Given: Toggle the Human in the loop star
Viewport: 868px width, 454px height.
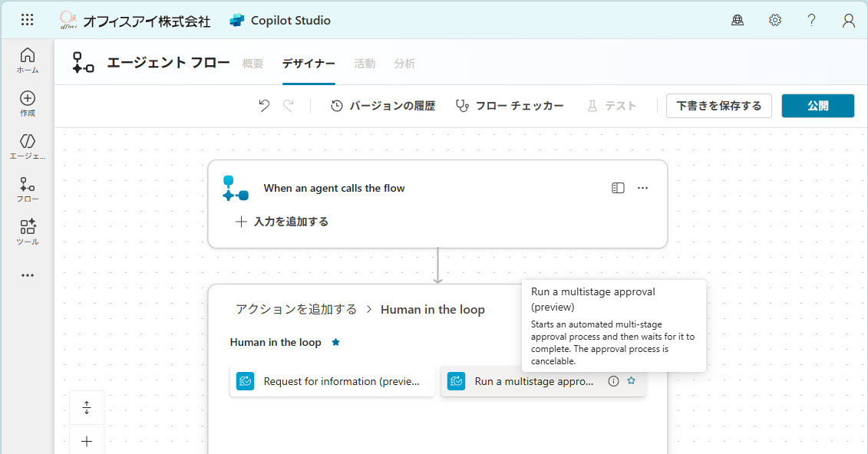Looking at the screenshot, I should coord(335,343).
